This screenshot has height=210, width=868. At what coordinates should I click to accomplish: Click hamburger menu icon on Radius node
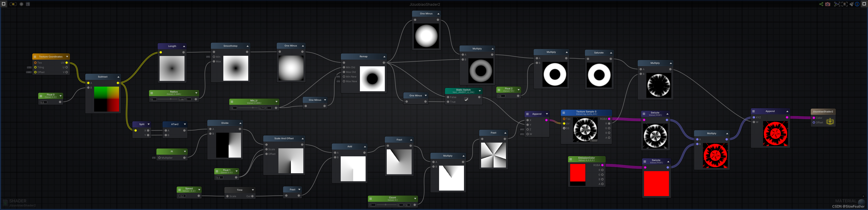point(152,93)
